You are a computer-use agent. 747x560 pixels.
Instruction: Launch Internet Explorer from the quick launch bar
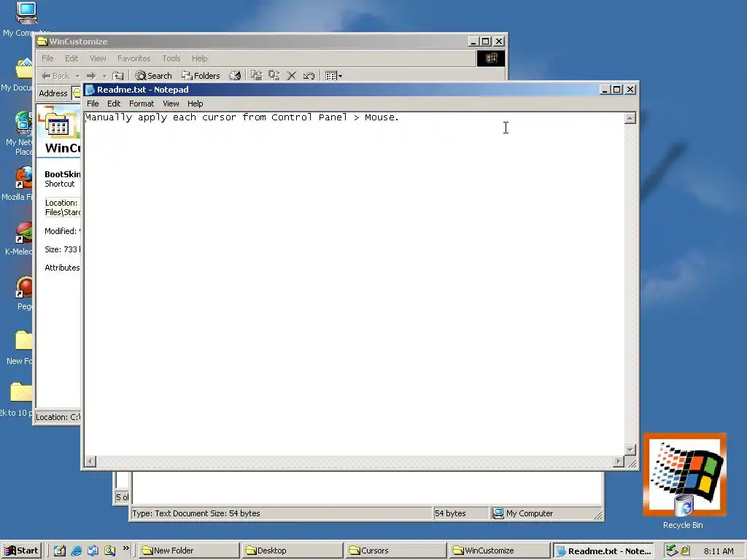76,551
